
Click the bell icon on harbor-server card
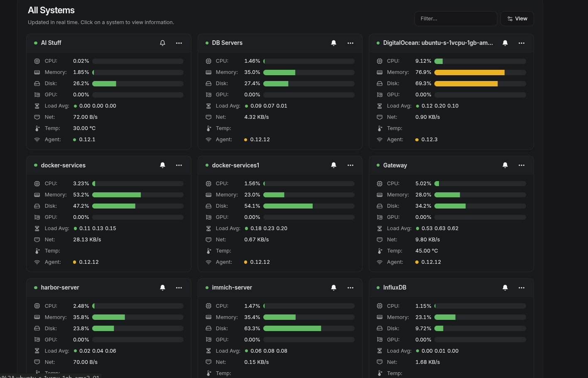(163, 287)
